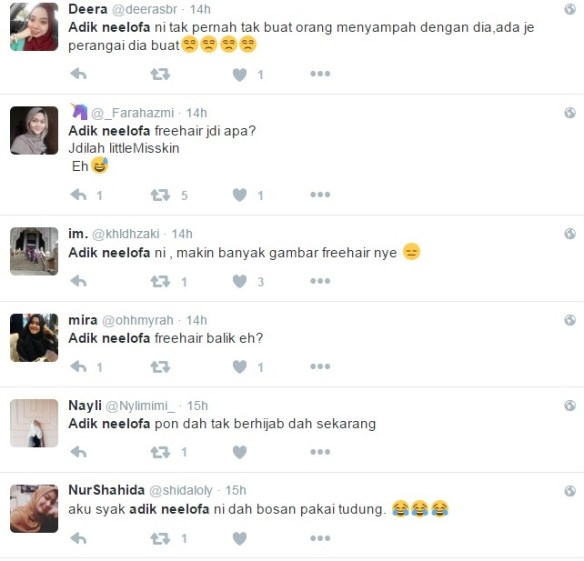Like the tweet by im. @khldhzaki
584x561 pixels.
(x=239, y=281)
